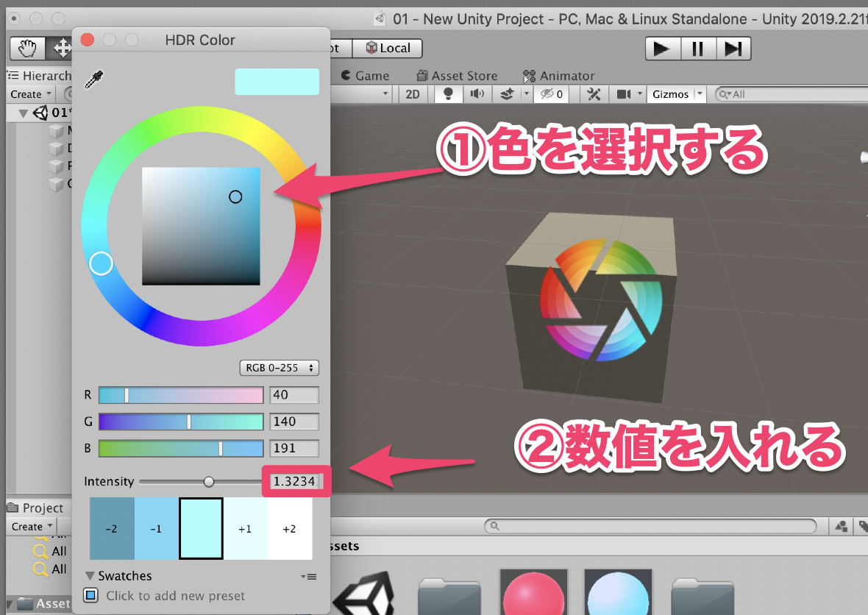Image resolution: width=868 pixels, height=615 pixels.
Task: Click the color preview swatch at top
Action: tap(277, 82)
